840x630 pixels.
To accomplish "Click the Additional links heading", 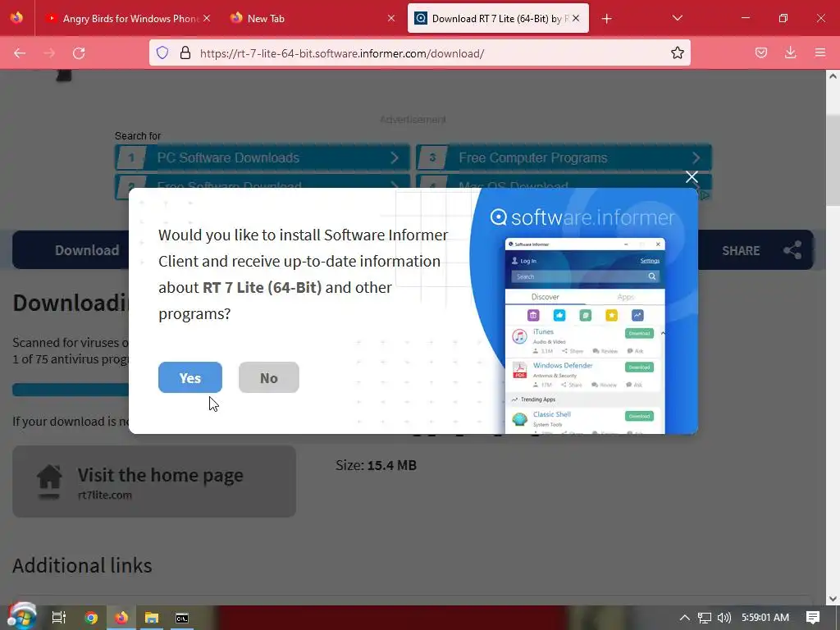I will [x=82, y=566].
